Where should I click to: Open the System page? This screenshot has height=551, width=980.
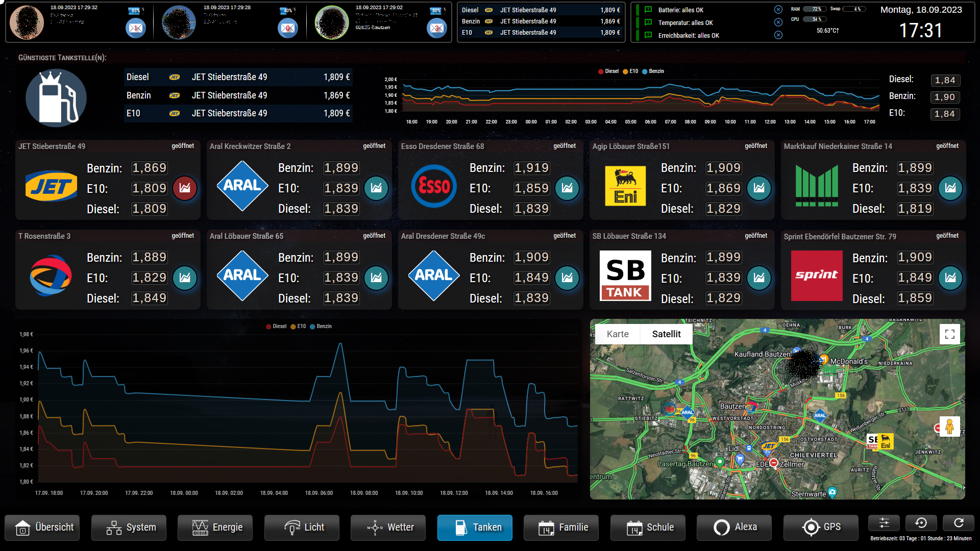[x=129, y=528]
